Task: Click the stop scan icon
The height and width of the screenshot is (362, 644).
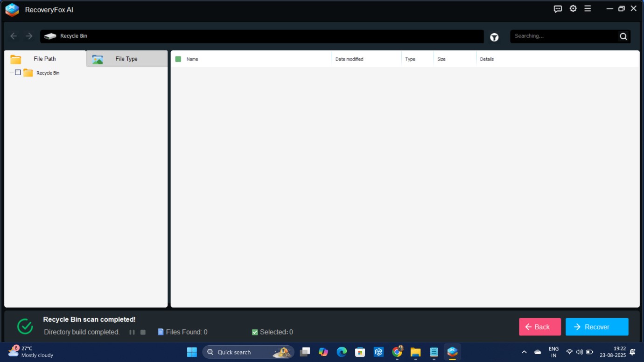Action: pos(143,332)
